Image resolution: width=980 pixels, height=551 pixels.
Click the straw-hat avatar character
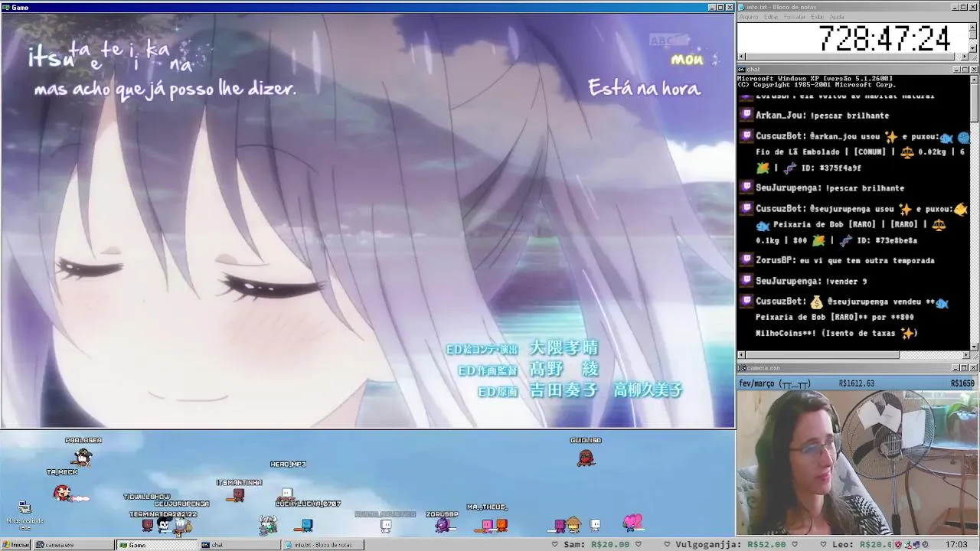[x=573, y=524]
